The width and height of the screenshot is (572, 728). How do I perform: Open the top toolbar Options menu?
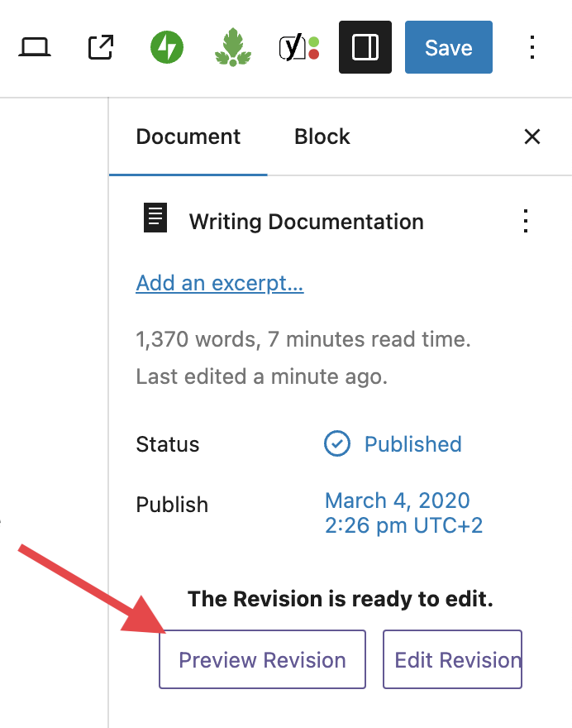[x=533, y=47]
